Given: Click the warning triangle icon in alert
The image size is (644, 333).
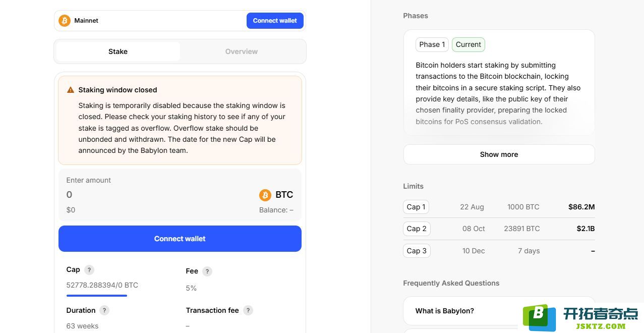Looking at the screenshot, I should tap(71, 90).
